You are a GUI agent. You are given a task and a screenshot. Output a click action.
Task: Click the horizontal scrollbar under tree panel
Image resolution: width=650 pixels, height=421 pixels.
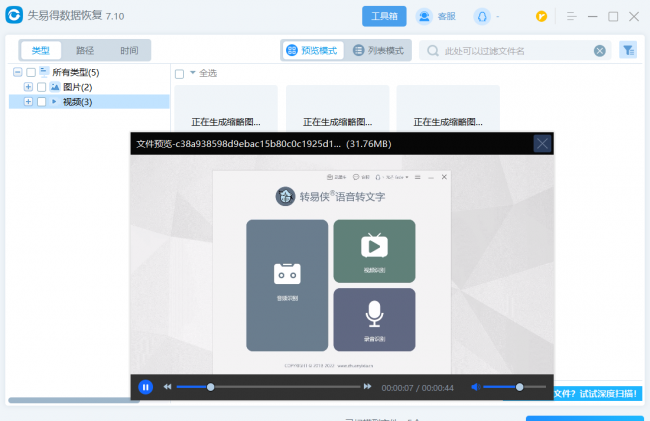point(74,400)
